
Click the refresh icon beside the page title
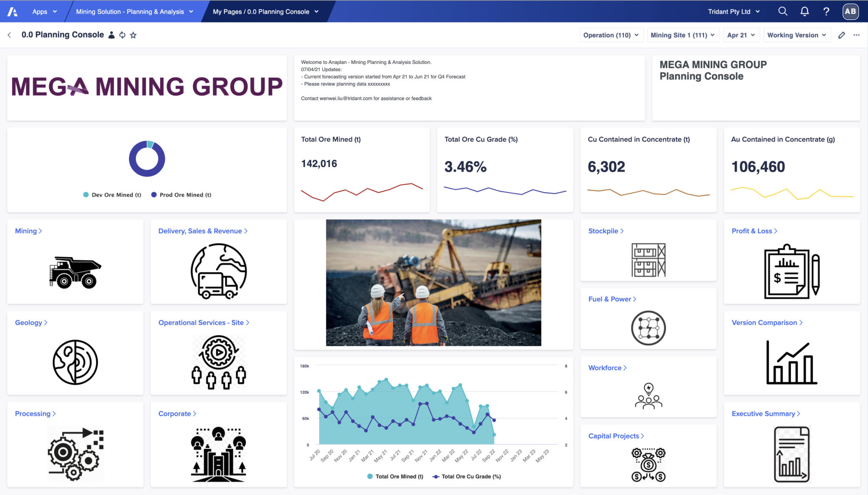click(x=122, y=35)
